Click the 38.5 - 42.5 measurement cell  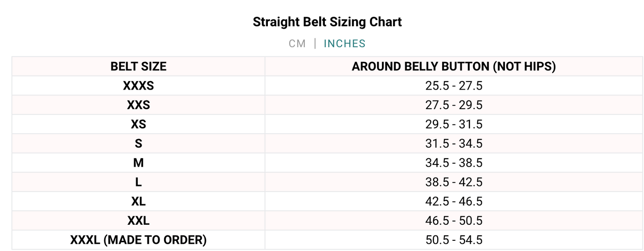coord(454,182)
